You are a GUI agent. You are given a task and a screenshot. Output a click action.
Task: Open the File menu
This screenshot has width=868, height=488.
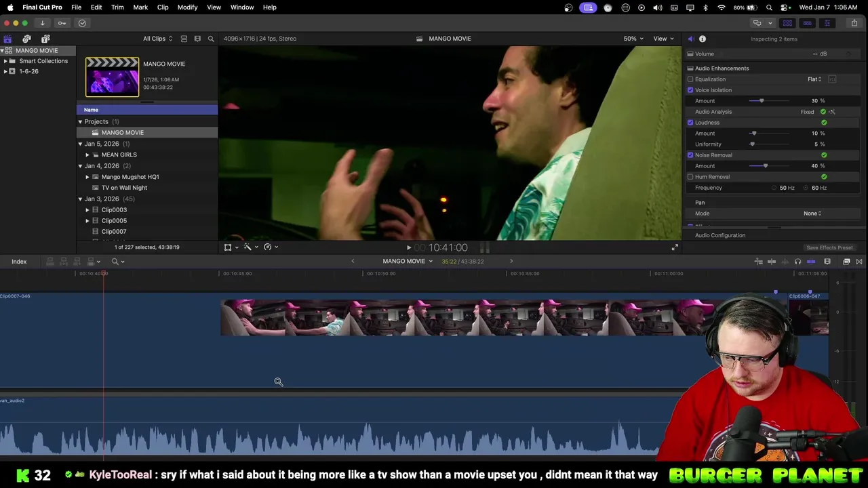tap(77, 7)
